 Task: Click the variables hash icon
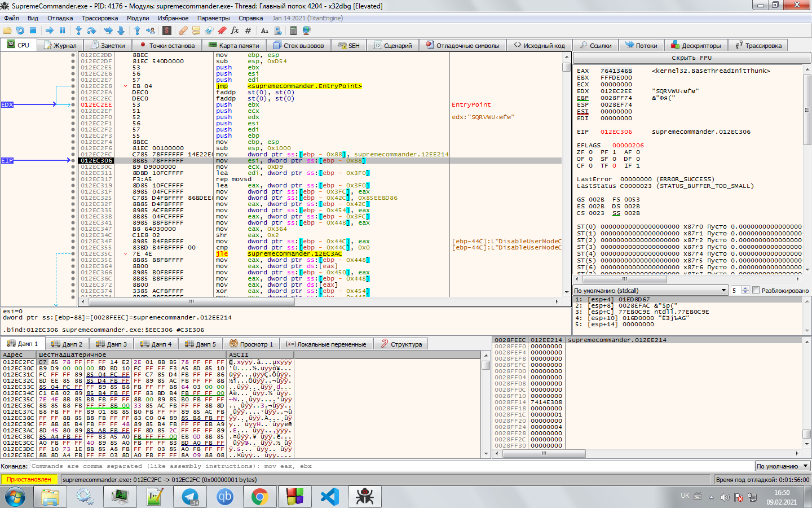coord(248,30)
